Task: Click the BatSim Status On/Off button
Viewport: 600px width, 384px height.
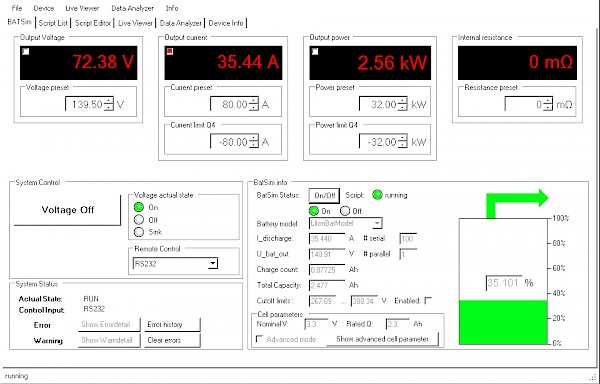Action: click(324, 195)
